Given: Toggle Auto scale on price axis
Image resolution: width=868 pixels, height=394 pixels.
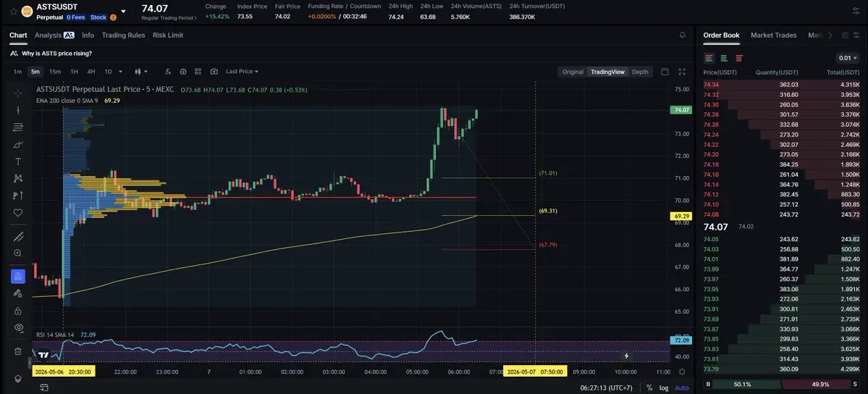Looking at the screenshot, I should tap(682, 388).
